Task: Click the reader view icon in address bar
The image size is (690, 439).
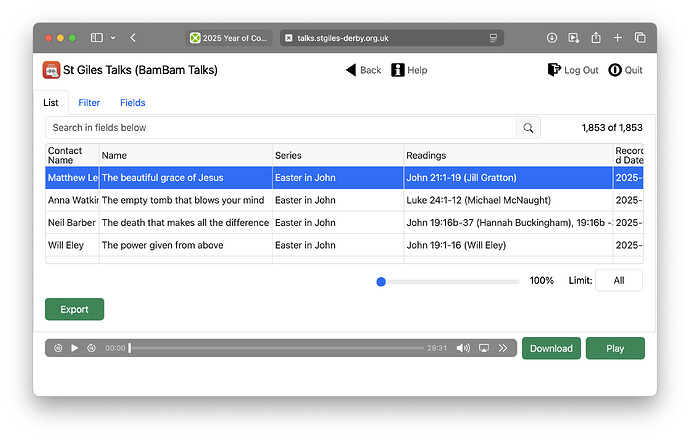Action: pyautogui.click(x=493, y=38)
